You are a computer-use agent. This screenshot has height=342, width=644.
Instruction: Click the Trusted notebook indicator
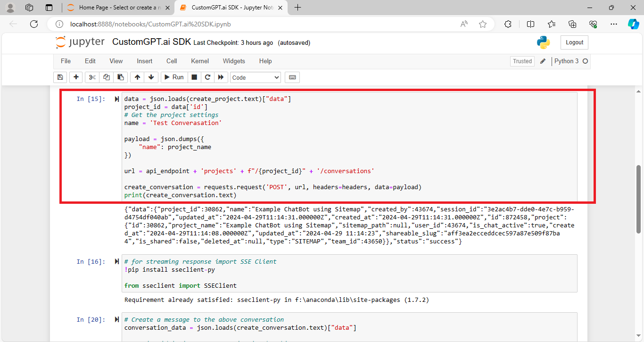(522, 61)
